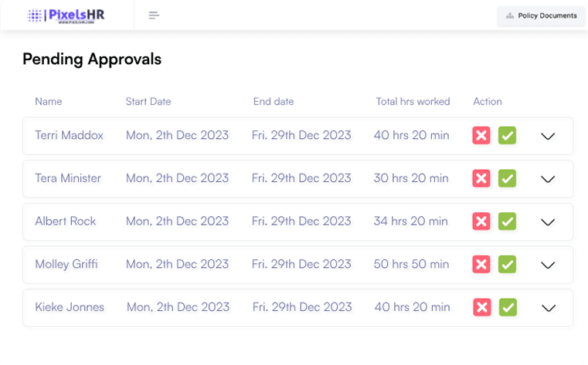Approve Molley Griffi's timesheet
Image resolution: width=588 pixels, height=365 pixels.
point(507,265)
